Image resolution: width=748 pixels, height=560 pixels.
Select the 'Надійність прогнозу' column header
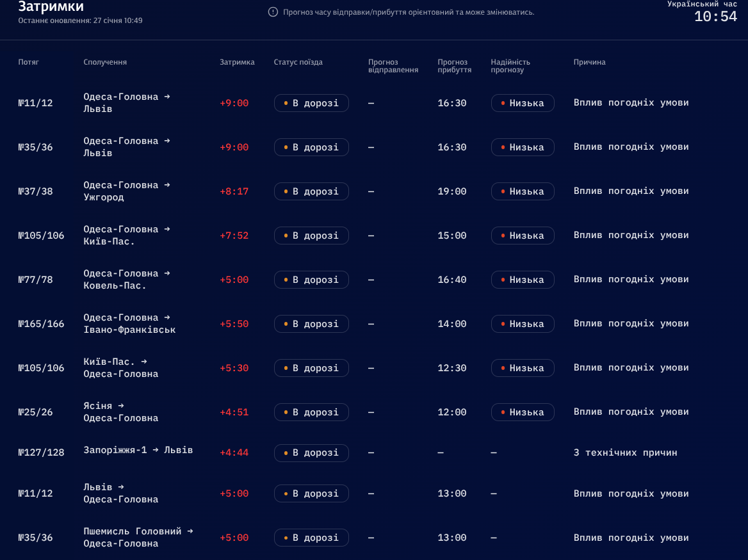[510, 66]
